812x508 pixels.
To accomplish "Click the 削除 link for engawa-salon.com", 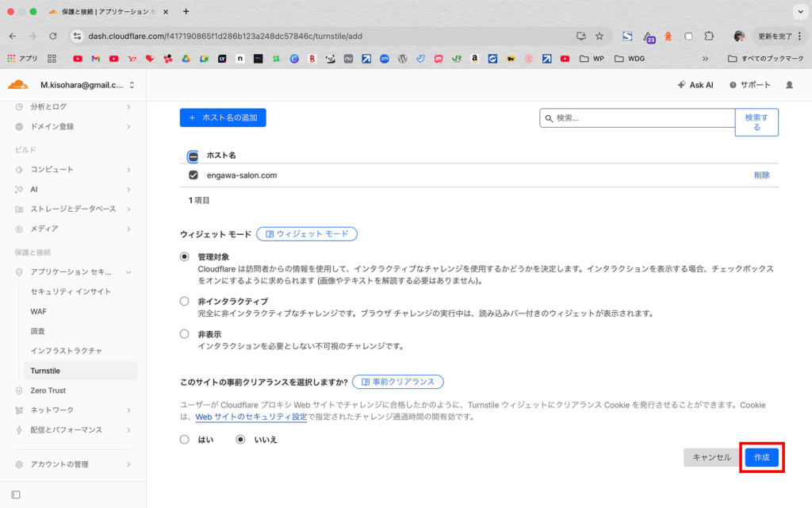I will tap(761, 175).
